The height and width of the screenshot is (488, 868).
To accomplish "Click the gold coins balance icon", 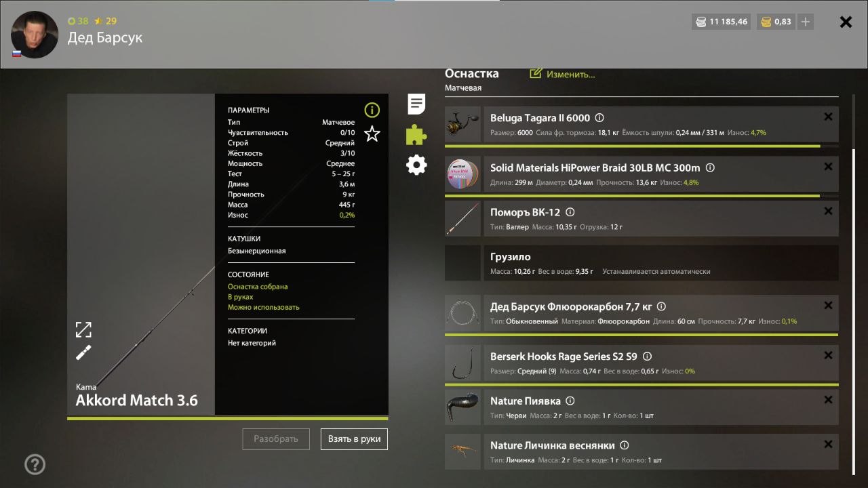I will [x=766, y=22].
